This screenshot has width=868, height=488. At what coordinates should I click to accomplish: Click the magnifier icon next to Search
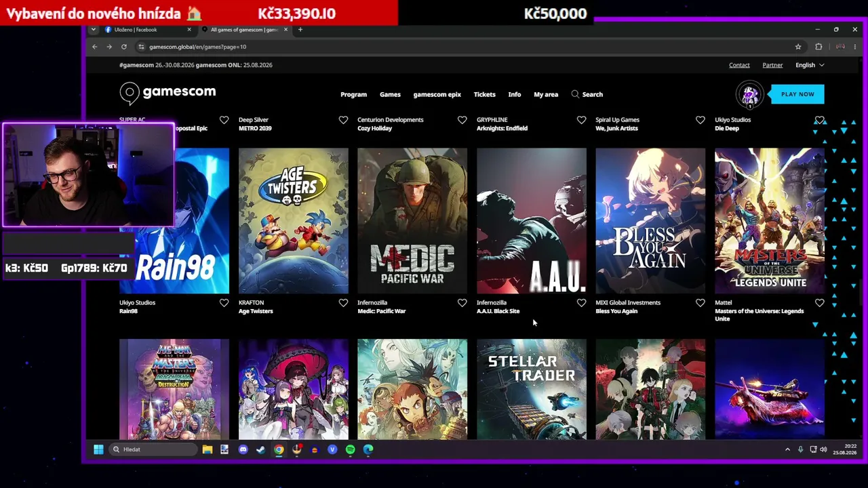coord(575,94)
